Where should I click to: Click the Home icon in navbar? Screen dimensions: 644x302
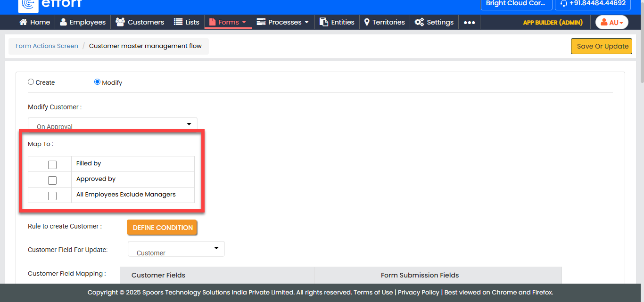click(23, 22)
